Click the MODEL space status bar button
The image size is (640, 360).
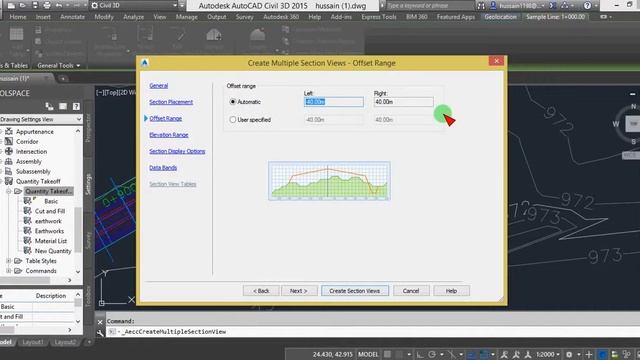click(368, 354)
